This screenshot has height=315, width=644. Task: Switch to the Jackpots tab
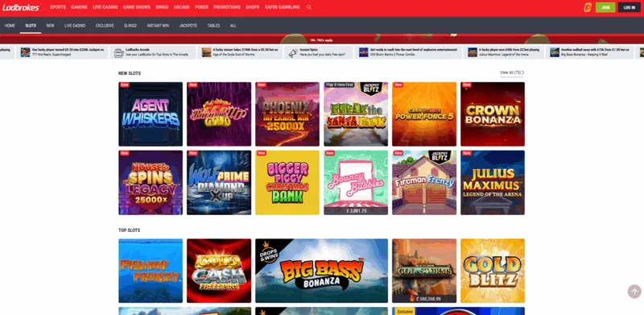click(188, 26)
